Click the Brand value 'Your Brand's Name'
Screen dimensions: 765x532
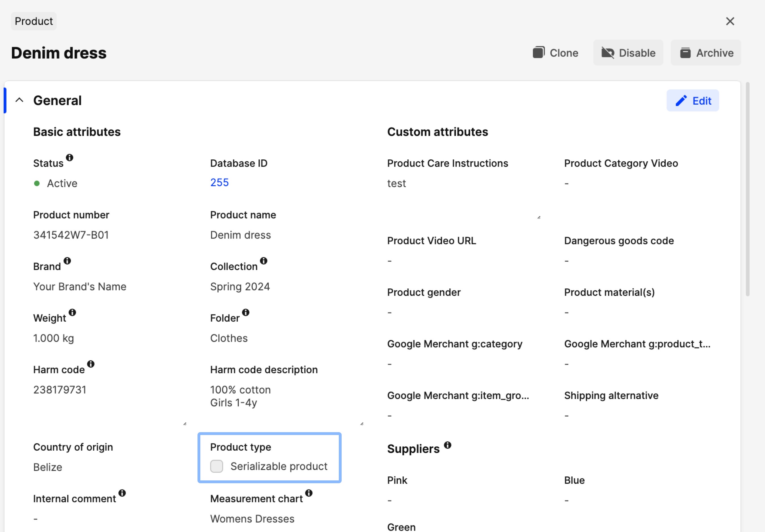80,287
